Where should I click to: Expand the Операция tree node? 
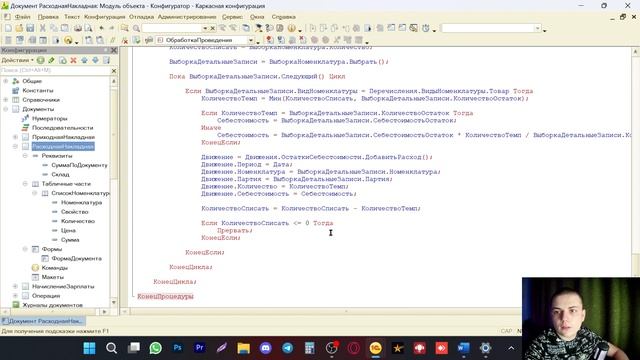coord(16,296)
